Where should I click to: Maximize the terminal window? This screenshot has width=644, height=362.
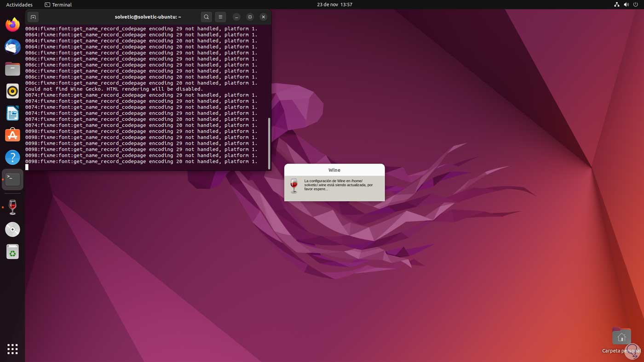250,17
